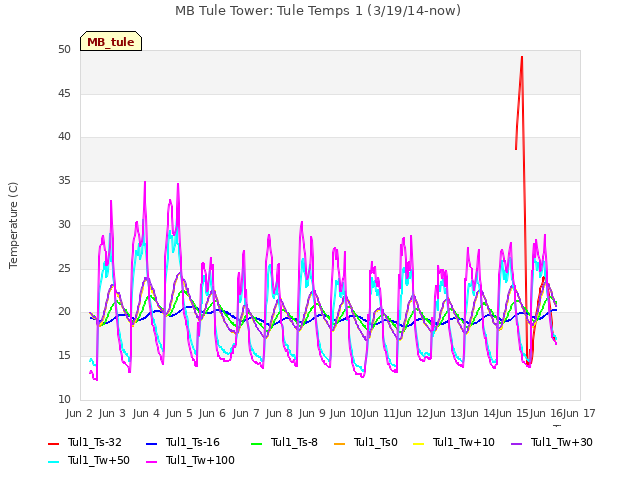Select the Tul1_Tw+10 legend label
The height and width of the screenshot is (480, 640).
point(464,442)
